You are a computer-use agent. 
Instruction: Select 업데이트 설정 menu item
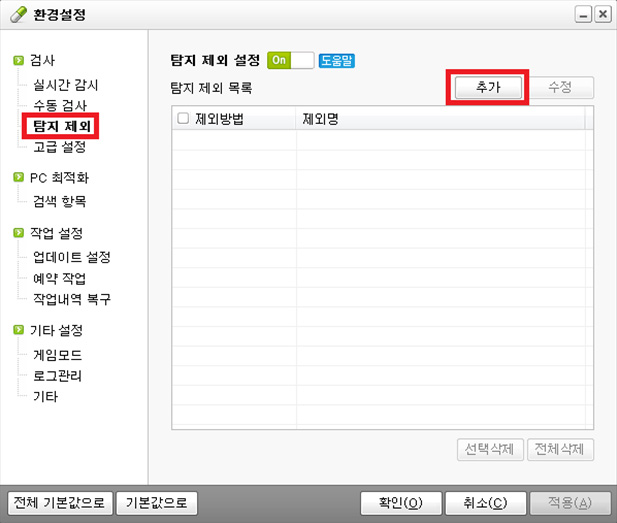[71, 257]
